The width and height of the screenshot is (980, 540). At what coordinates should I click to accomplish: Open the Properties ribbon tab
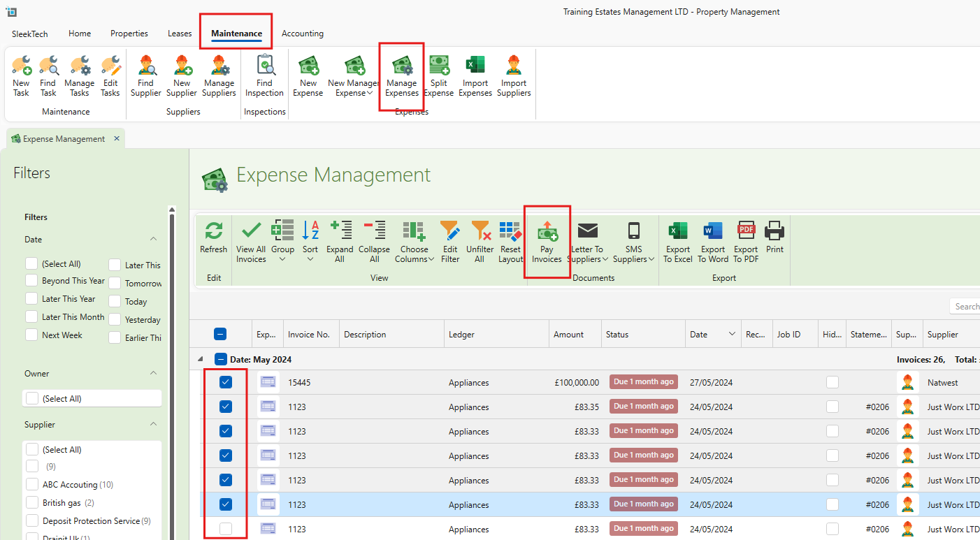click(129, 34)
